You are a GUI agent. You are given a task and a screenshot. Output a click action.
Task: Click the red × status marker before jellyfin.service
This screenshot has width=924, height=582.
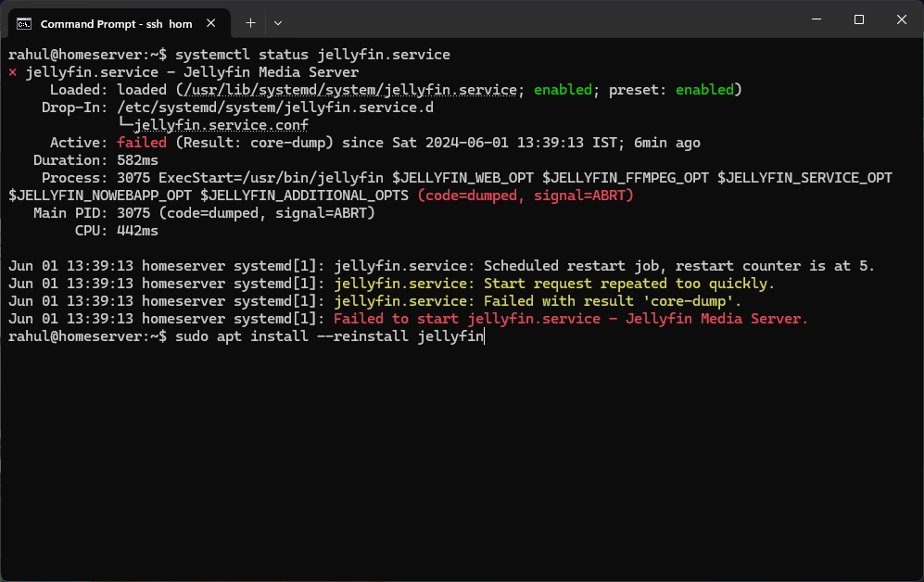[x=12, y=72]
